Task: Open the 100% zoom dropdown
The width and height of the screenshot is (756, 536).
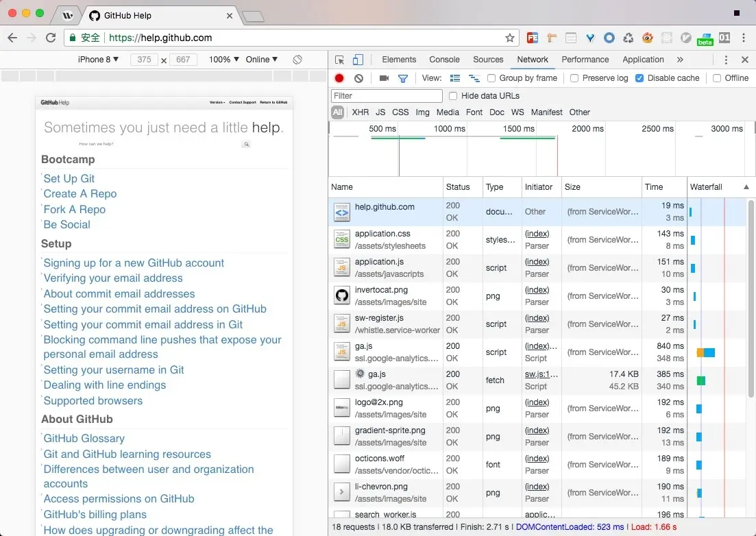Action: [x=223, y=59]
